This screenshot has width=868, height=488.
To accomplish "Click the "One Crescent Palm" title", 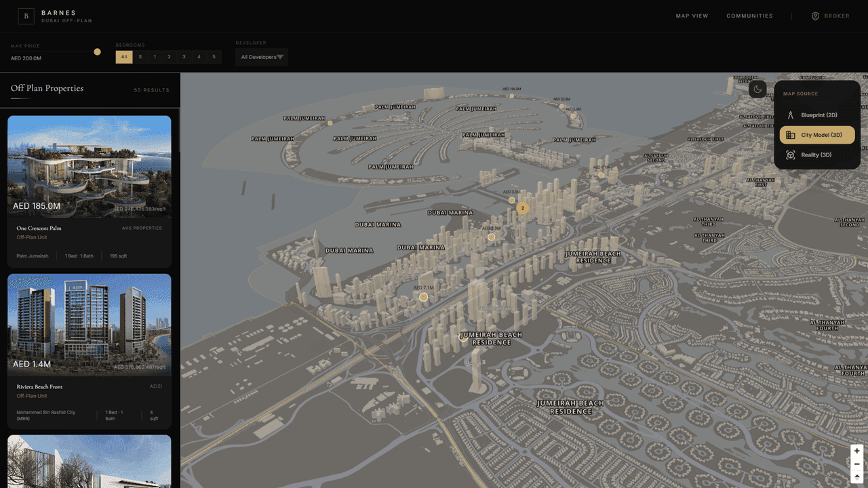I will (39, 228).
